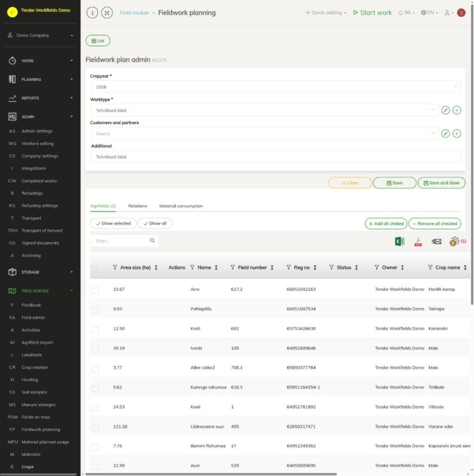The image size is (474, 476).
Task: Toggle the select-all header checkbox
Action: click(x=93, y=269)
